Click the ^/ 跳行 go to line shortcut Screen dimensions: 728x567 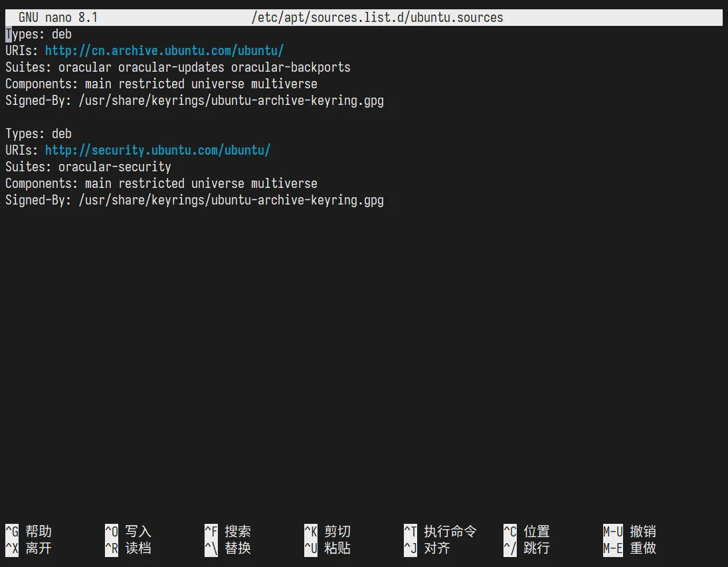coord(527,548)
